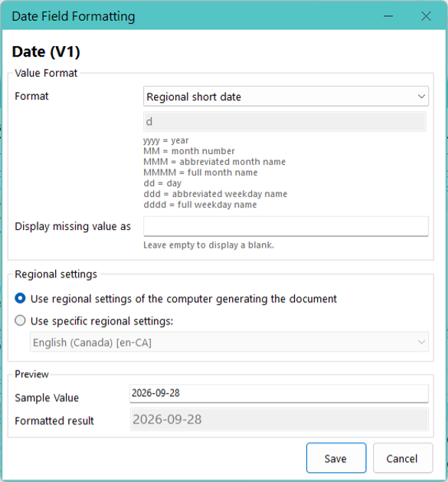Click the 'Date Field Formatting' title bar text
The height and width of the screenshot is (482, 448).
[74, 16]
